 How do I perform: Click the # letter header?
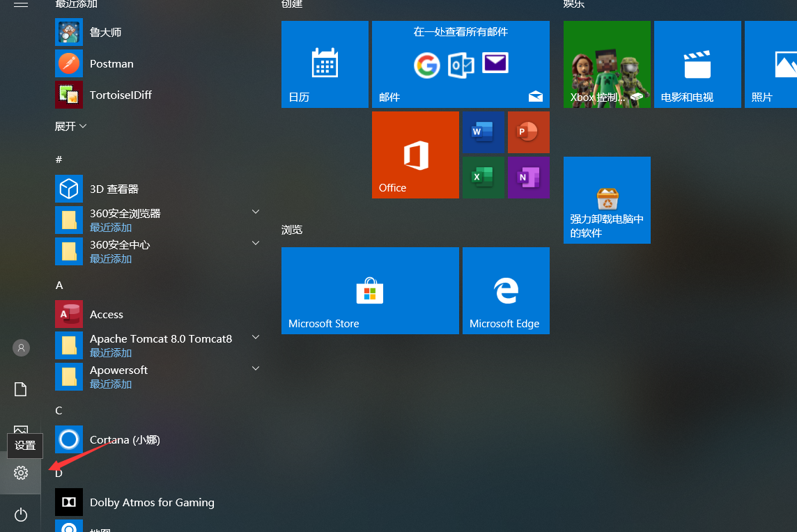(x=59, y=159)
